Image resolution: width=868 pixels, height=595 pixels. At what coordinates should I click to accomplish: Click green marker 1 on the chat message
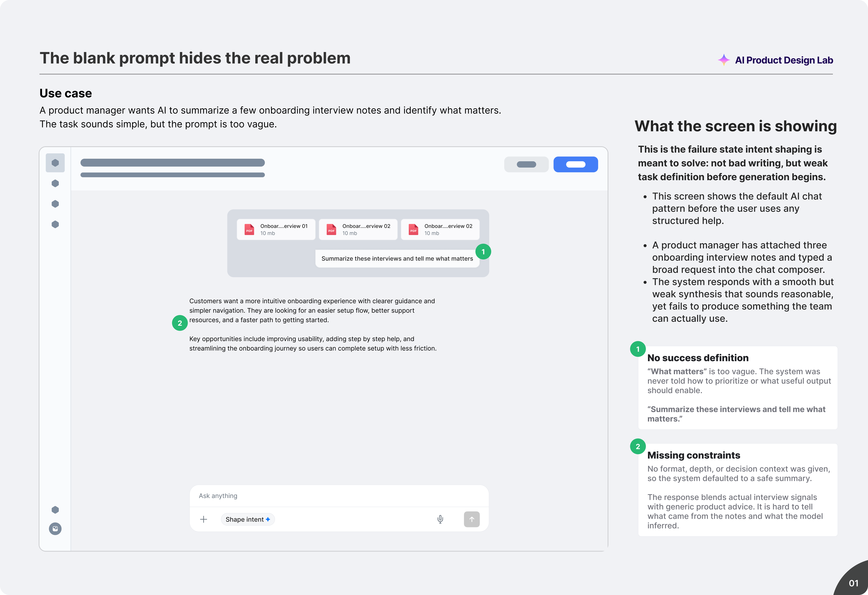[x=483, y=252]
